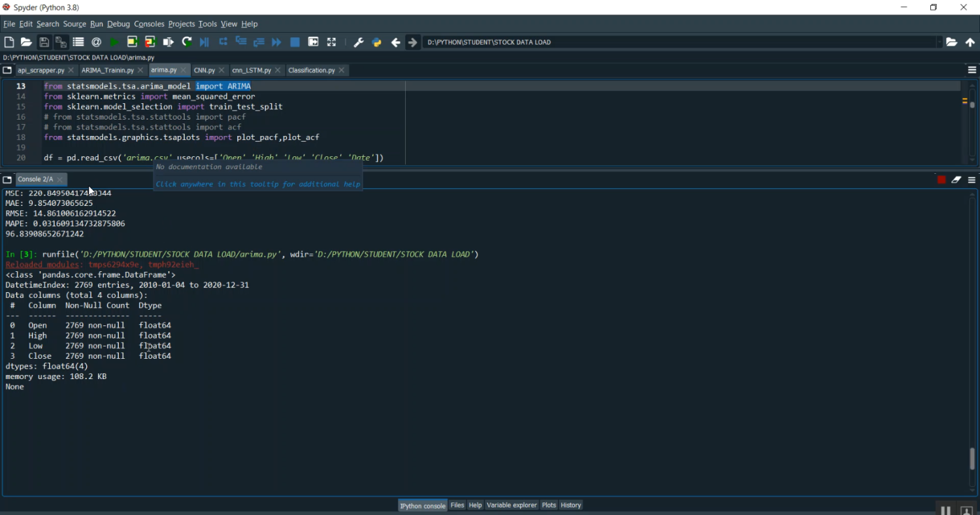Image resolution: width=980 pixels, height=515 pixels.
Task: Click the PYTHONPATH manager python icon
Action: (376, 42)
